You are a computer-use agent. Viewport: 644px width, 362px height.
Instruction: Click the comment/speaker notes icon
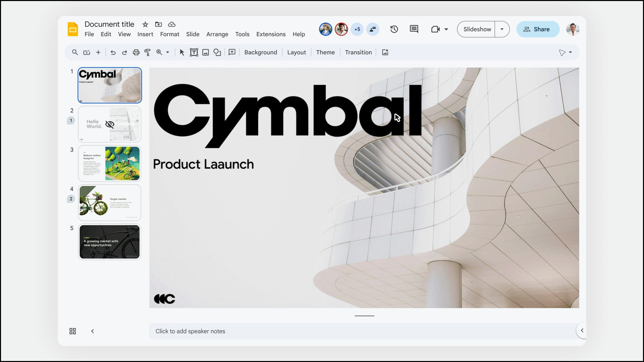coord(414,29)
